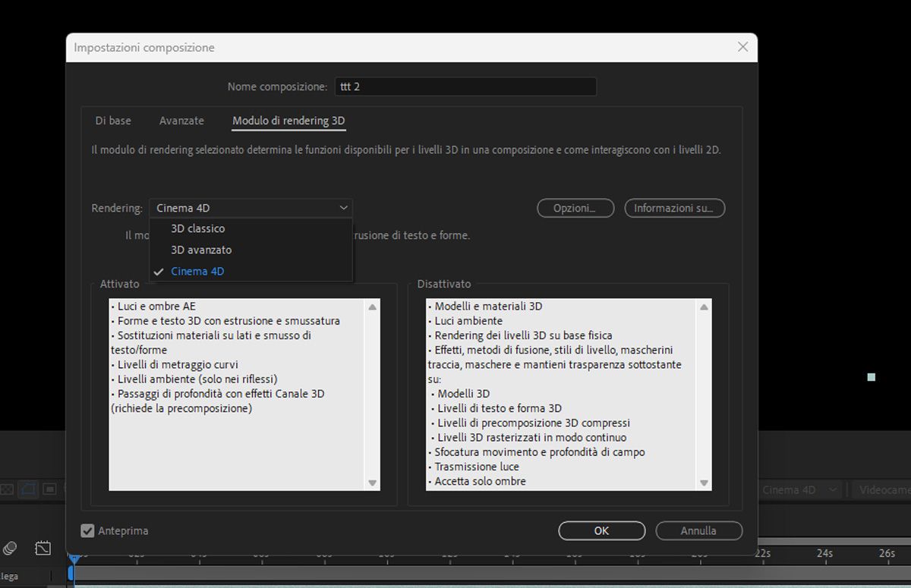Open the Graph Editor icon in timeline

pyautogui.click(x=43, y=548)
